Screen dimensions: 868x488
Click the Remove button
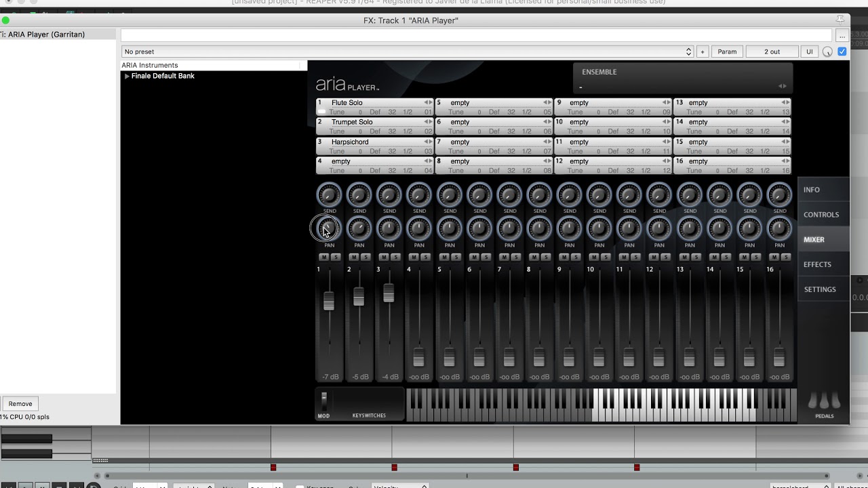pyautogui.click(x=20, y=403)
